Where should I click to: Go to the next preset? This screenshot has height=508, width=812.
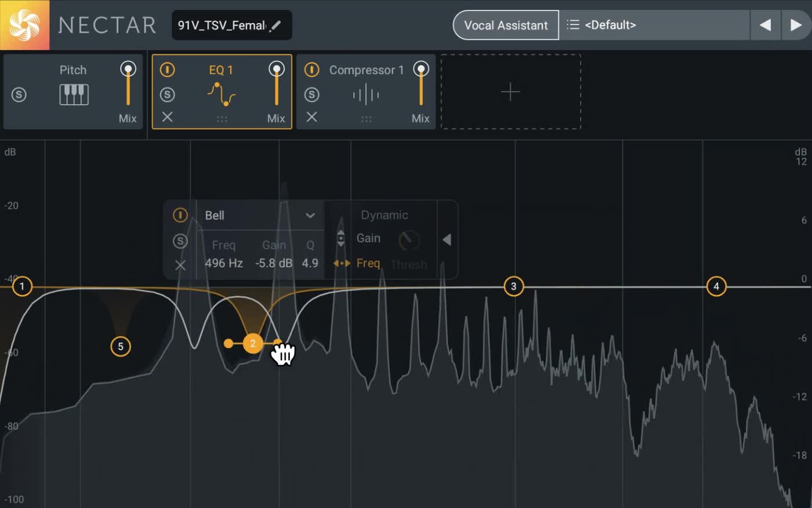(796, 25)
